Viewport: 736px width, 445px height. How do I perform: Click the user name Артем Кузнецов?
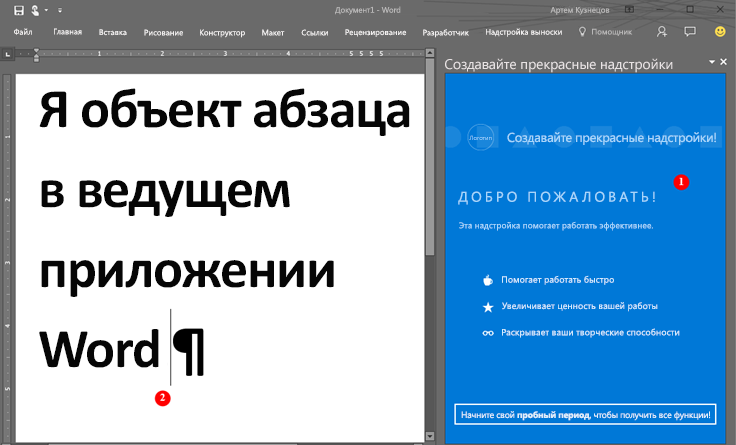579,10
